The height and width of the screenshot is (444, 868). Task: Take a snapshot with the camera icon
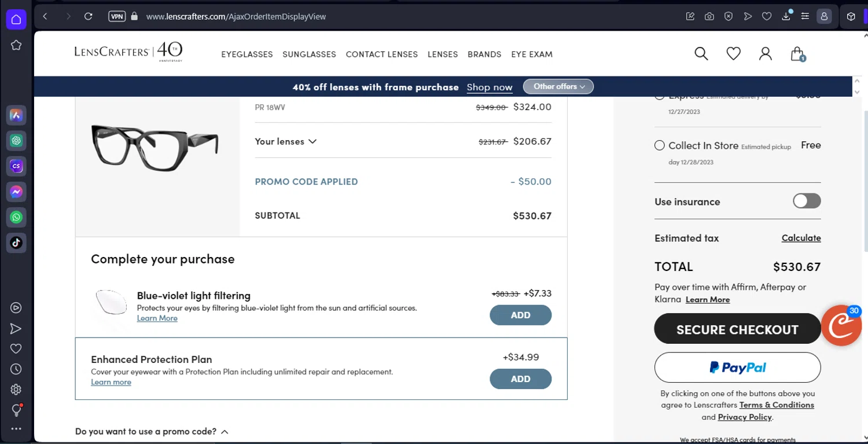[709, 16]
